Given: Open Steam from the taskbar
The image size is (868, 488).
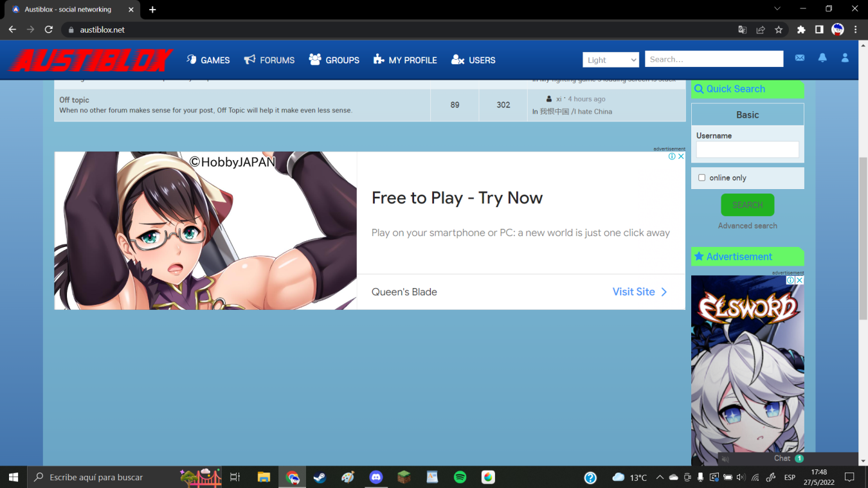Looking at the screenshot, I should [x=320, y=477].
